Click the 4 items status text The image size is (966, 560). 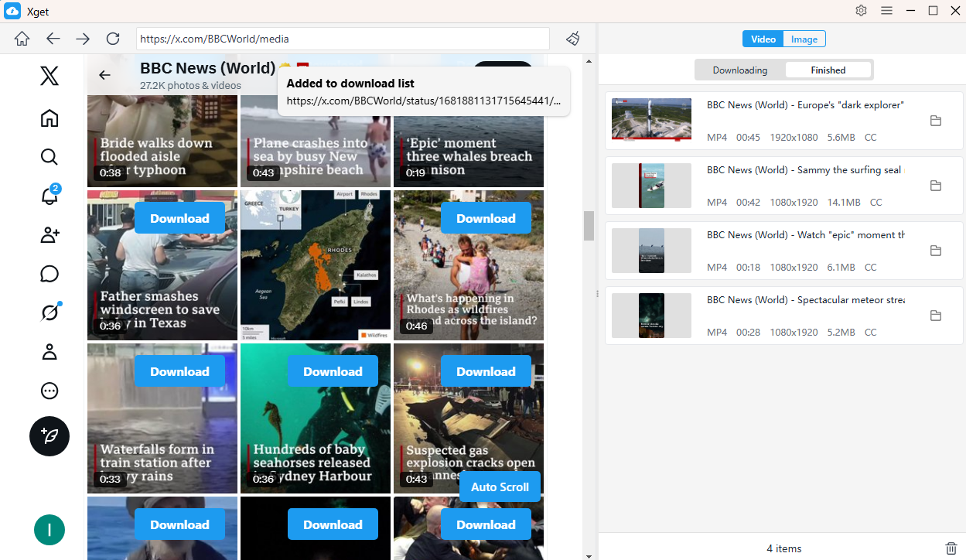pyautogui.click(x=784, y=548)
